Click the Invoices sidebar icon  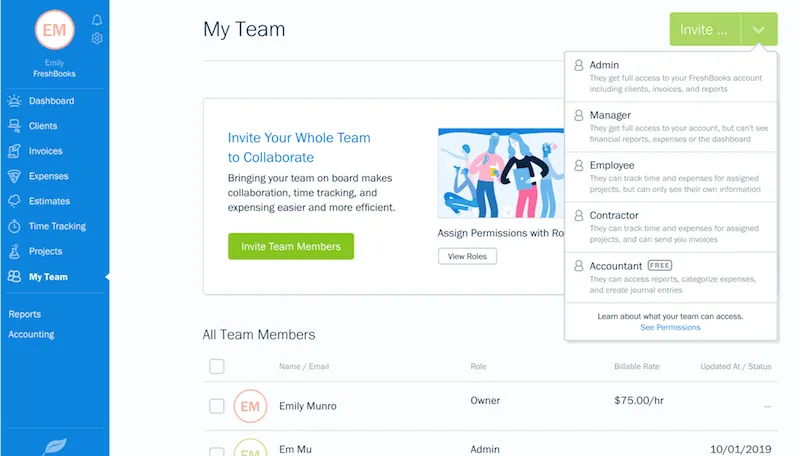pyautogui.click(x=14, y=151)
